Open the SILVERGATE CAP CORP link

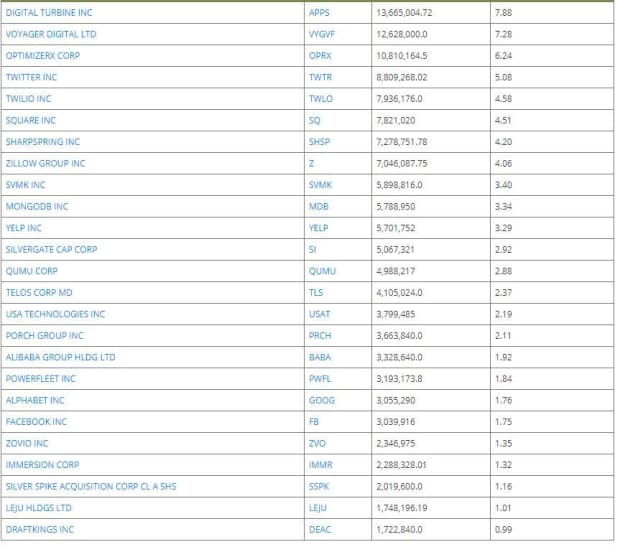[x=51, y=250]
